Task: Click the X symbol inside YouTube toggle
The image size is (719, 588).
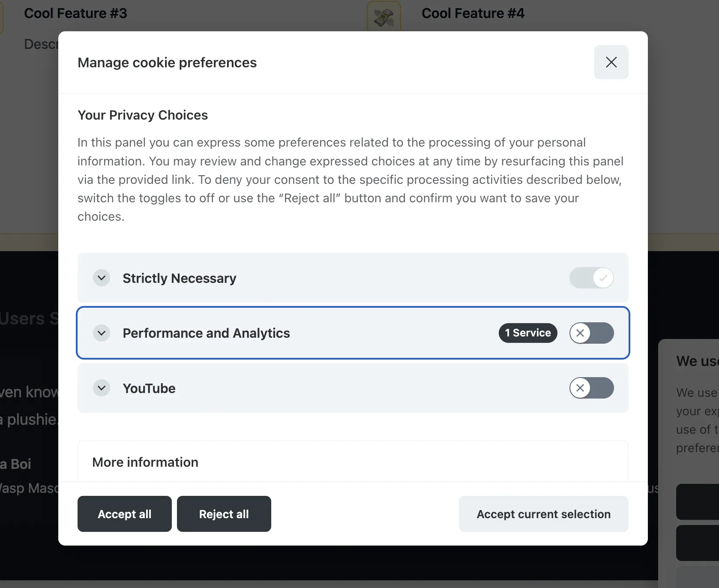Action: point(581,388)
